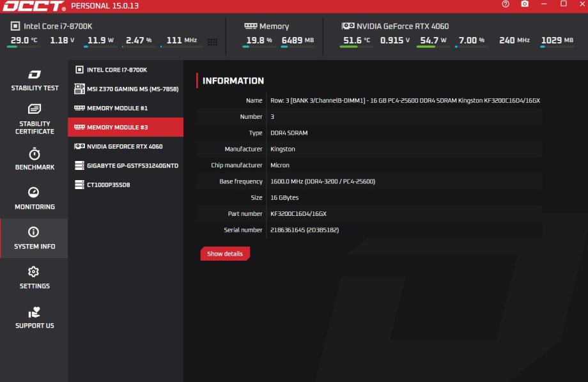Viewport: 588px width, 382px height.
Task: Select NVIDIA GEFORCE RTX 4060 in device list
Action: (126, 146)
